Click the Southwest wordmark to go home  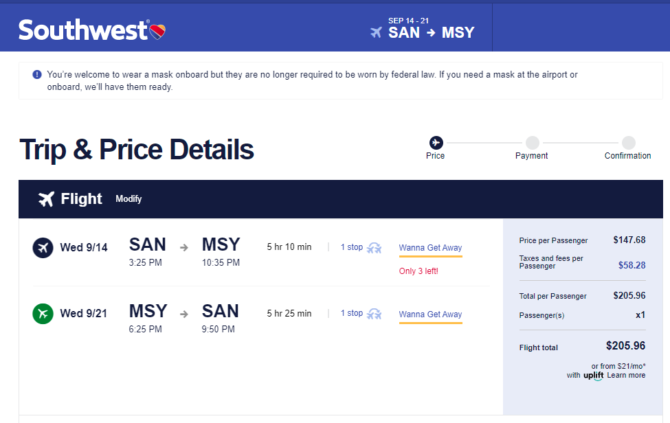pos(83,30)
